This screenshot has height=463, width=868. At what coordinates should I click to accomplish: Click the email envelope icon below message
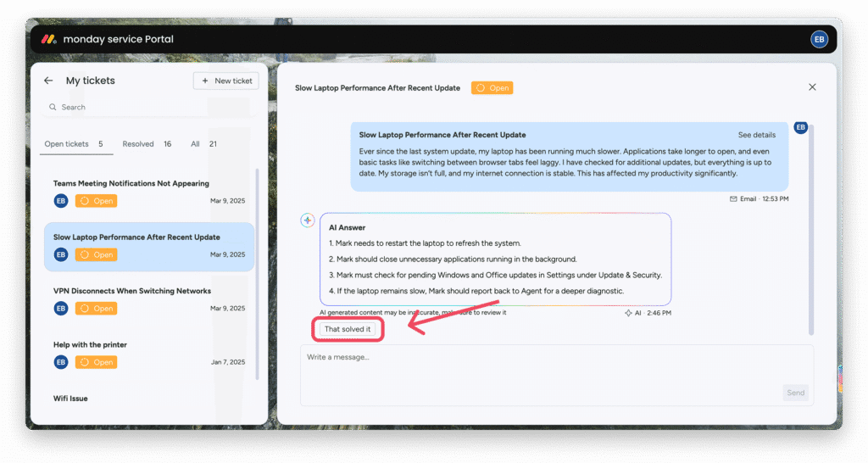pyautogui.click(x=733, y=198)
